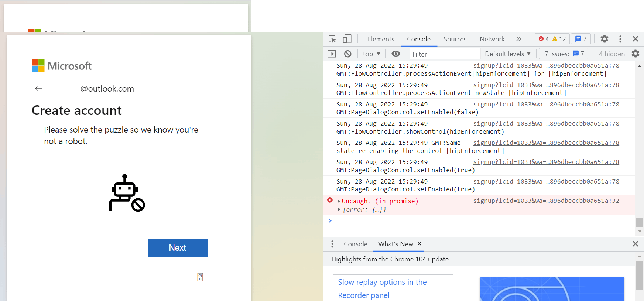Click the @outlook.com email text
Viewport: 644px width, 301px height.
107,89
